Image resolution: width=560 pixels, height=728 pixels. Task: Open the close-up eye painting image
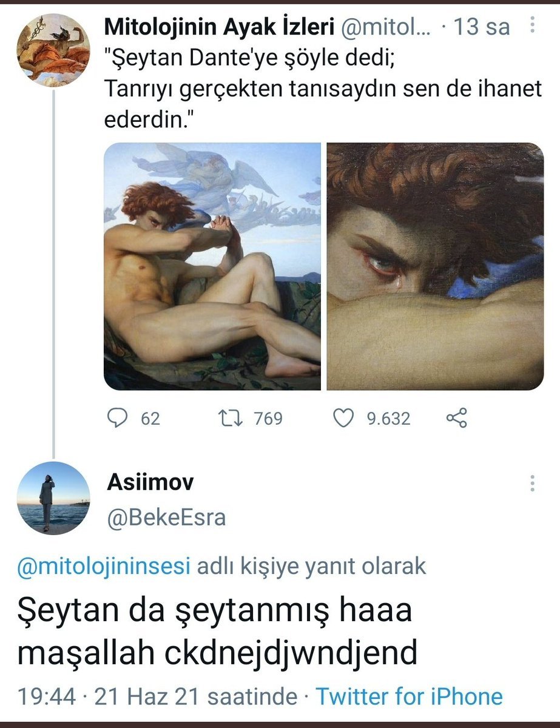[435, 266]
